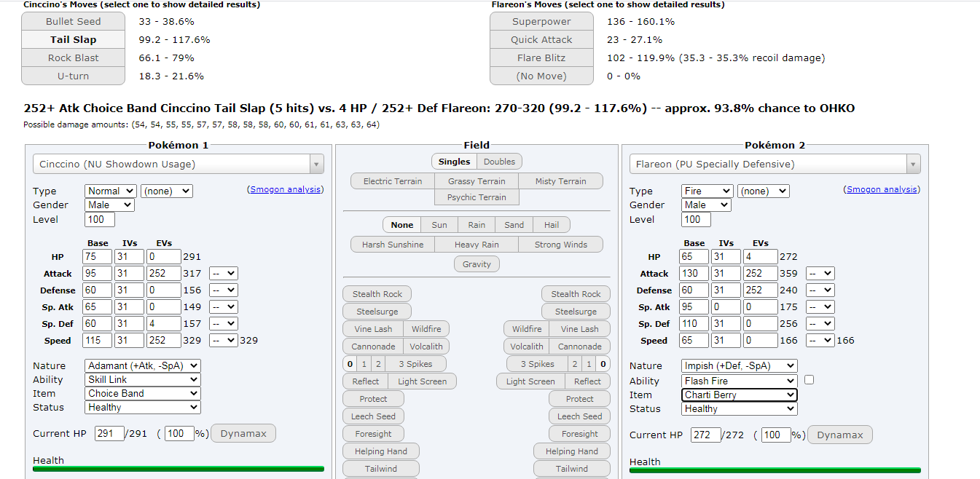Toggle Helping Hand on Flareon's side
Screen dimensions: 980x479
click(572, 451)
